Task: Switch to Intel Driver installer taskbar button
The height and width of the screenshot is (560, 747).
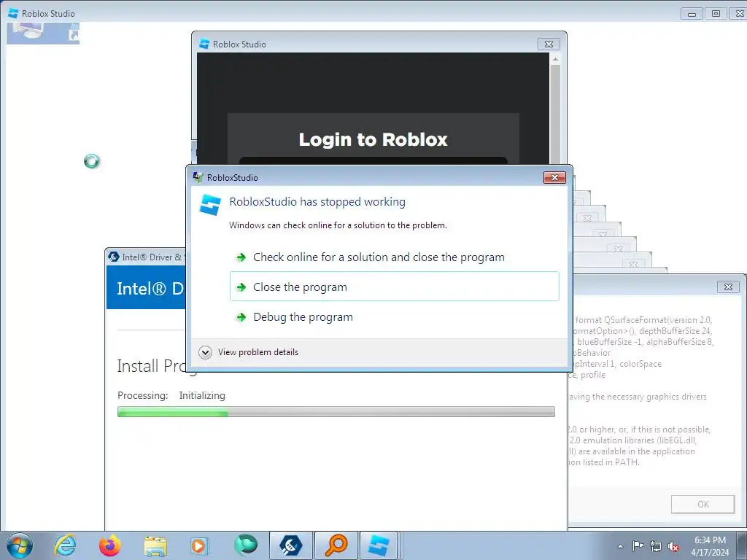Action: (290, 545)
